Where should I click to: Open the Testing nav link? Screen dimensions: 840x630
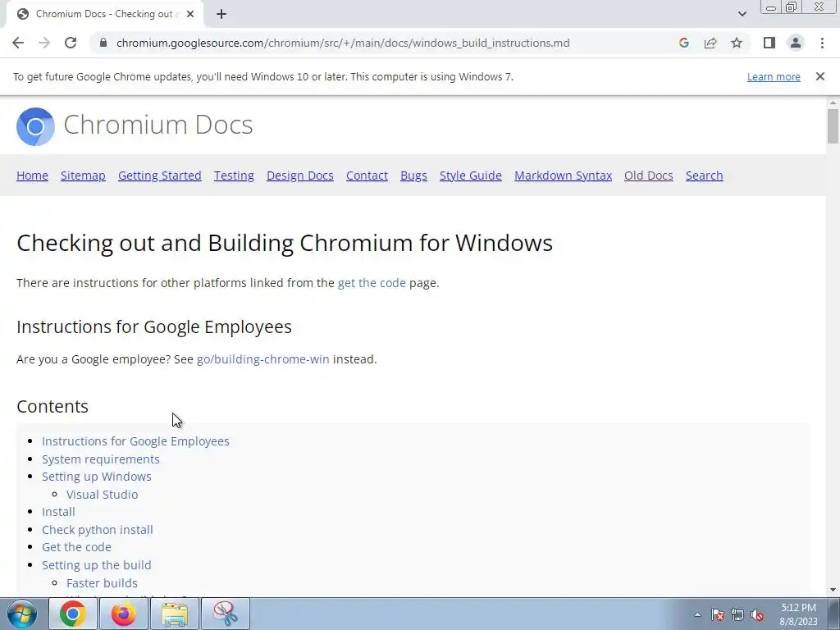click(234, 176)
